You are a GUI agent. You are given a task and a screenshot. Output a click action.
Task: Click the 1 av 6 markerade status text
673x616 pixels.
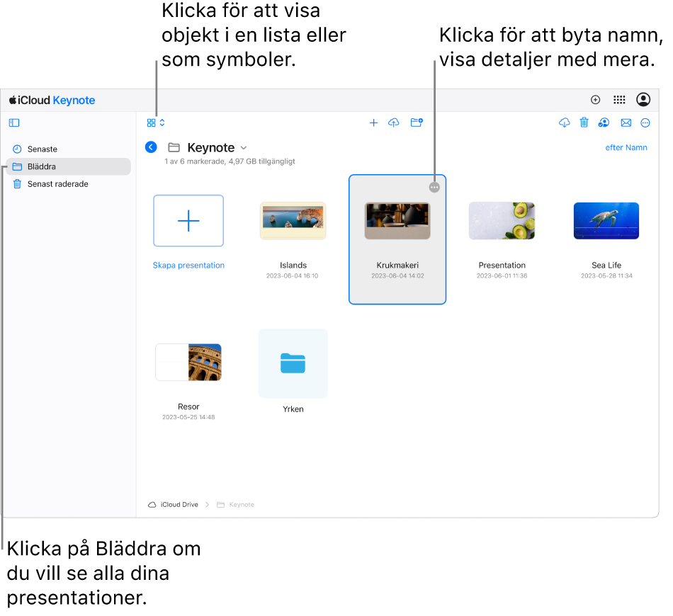point(230,161)
